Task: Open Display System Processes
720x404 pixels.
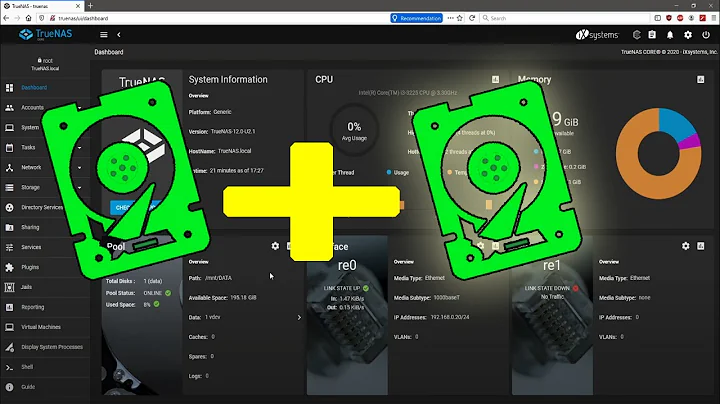Action: 45,347
